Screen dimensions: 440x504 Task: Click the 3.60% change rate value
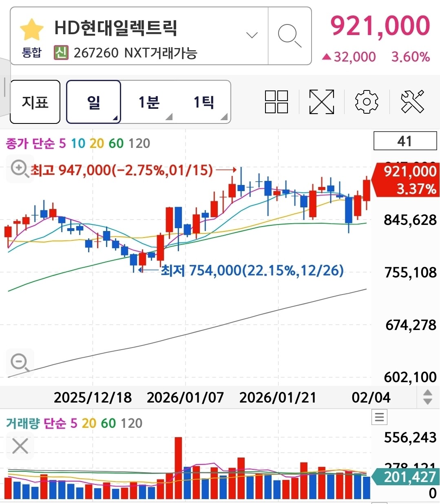(411, 57)
